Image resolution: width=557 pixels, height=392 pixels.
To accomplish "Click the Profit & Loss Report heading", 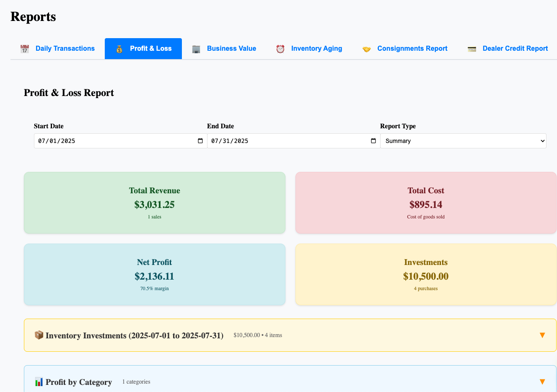I will [x=69, y=93].
